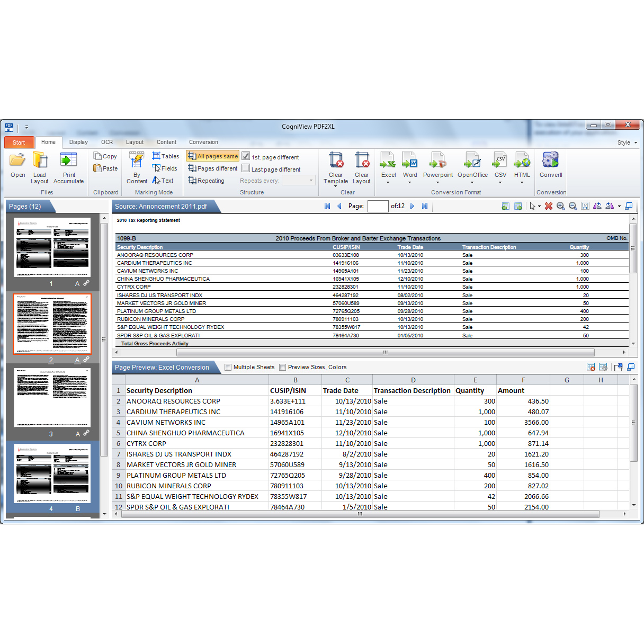The width and height of the screenshot is (644, 644).
Task: Paste using the Clipboard Paste button
Action: tap(105, 168)
